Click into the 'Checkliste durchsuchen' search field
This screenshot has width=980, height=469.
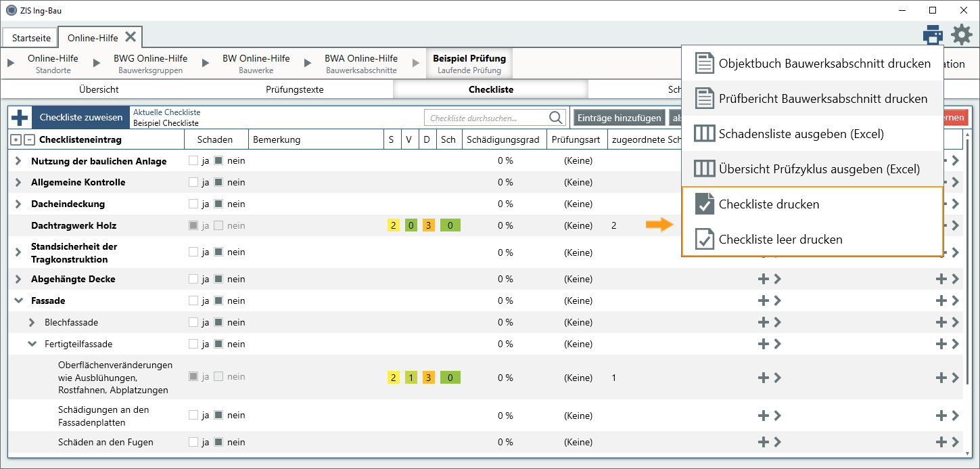[486, 118]
